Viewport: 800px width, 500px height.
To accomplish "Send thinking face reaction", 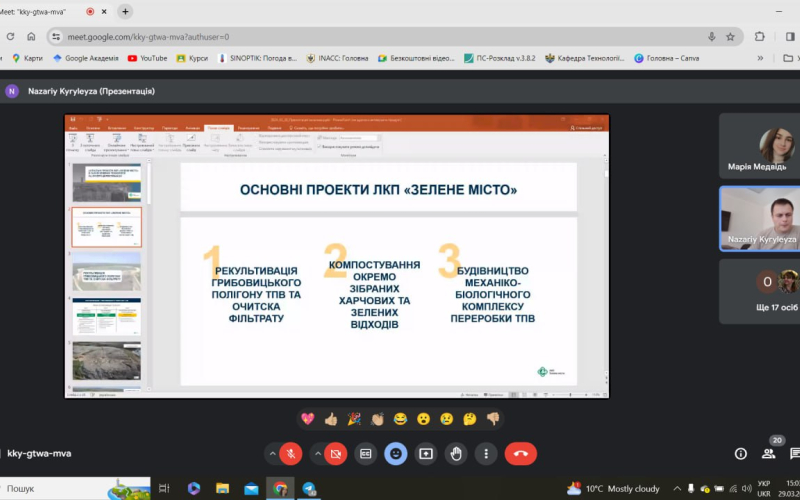I will tap(470, 419).
